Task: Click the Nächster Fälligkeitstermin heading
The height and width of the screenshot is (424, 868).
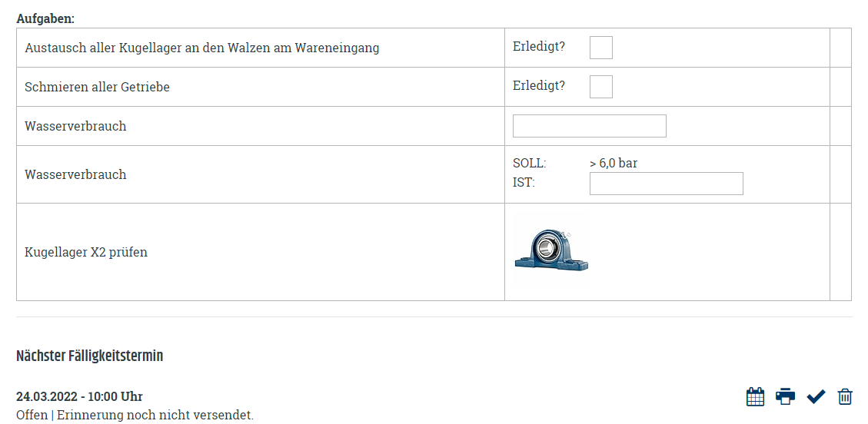Action: [x=90, y=356]
